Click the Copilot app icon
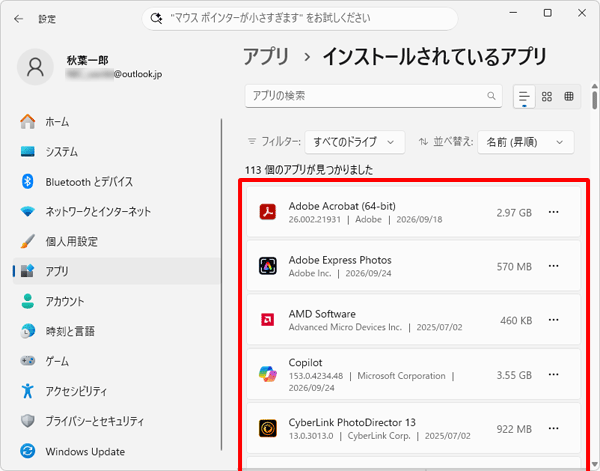This screenshot has width=600, height=471. 267,374
